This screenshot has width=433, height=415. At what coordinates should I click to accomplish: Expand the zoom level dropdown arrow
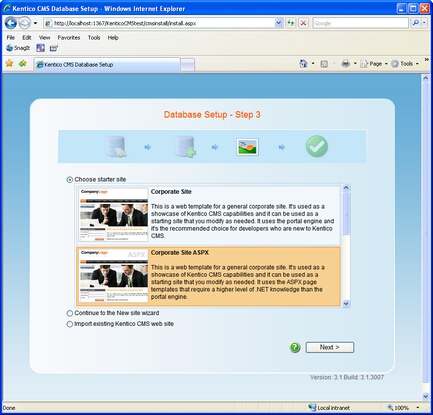[x=418, y=408]
